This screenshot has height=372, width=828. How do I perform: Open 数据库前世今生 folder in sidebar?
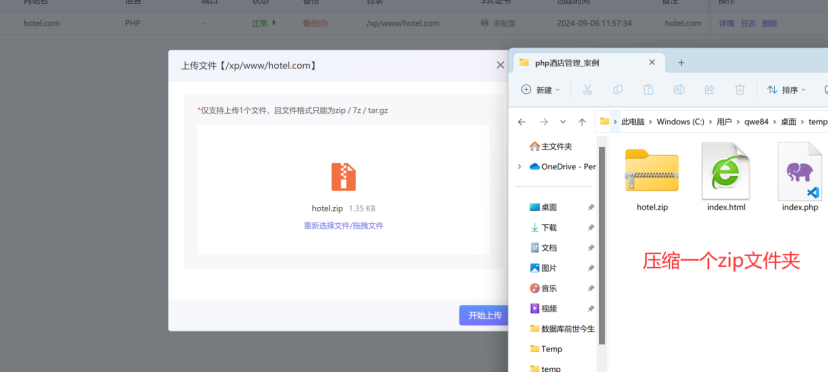(x=562, y=329)
